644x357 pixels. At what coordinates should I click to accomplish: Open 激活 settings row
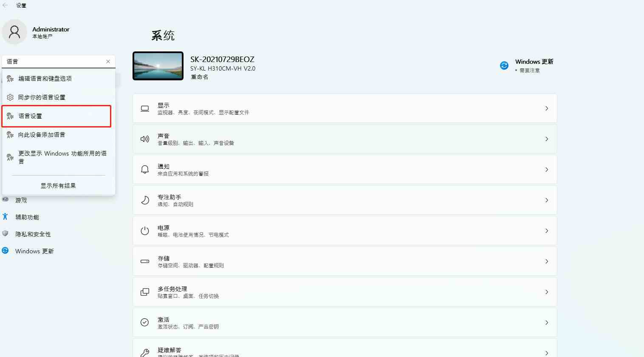[x=345, y=323]
